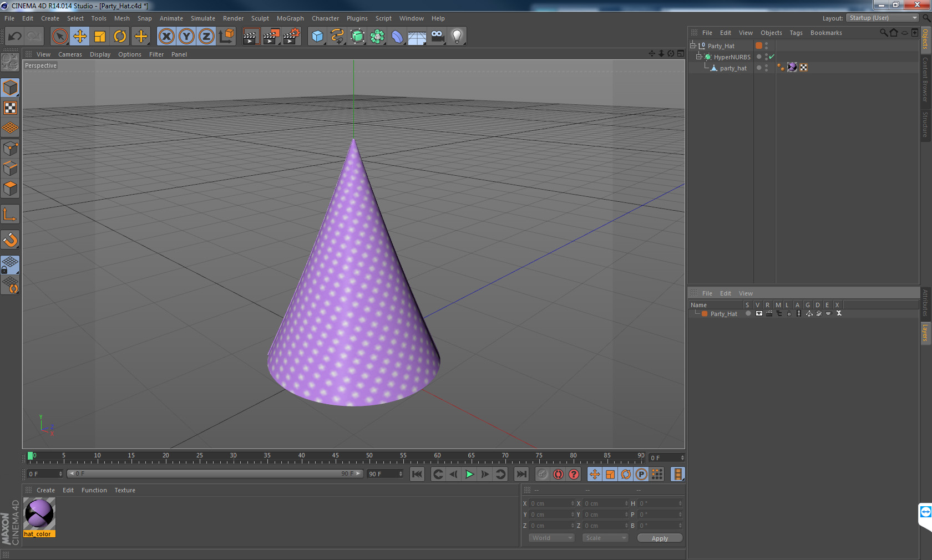This screenshot has height=560, width=932.
Task: Click the Apply coordinates button
Action: click(x=660, y=538)
